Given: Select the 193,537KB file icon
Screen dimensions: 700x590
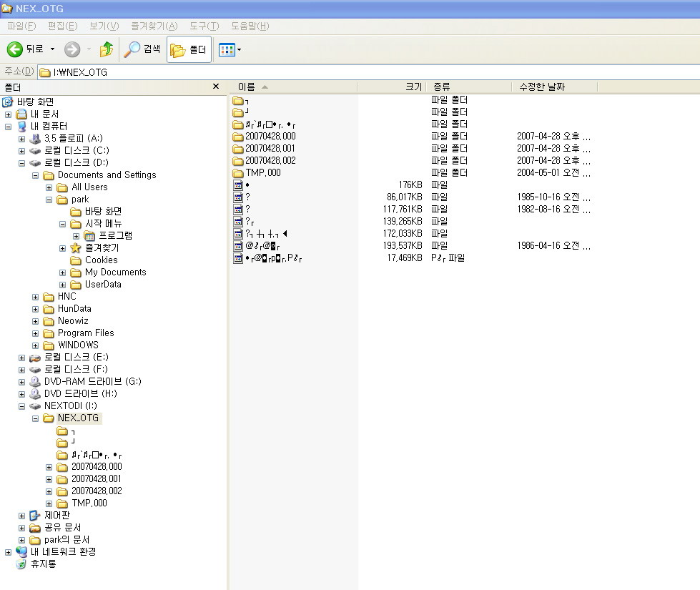Looking at the screenshot, I should [x=239, y=246].
